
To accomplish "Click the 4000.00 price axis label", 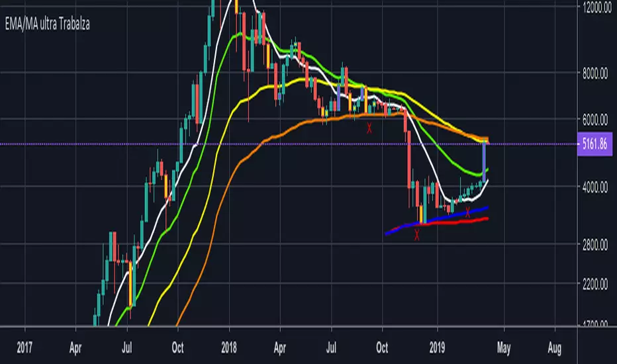I will pos(595,187).
